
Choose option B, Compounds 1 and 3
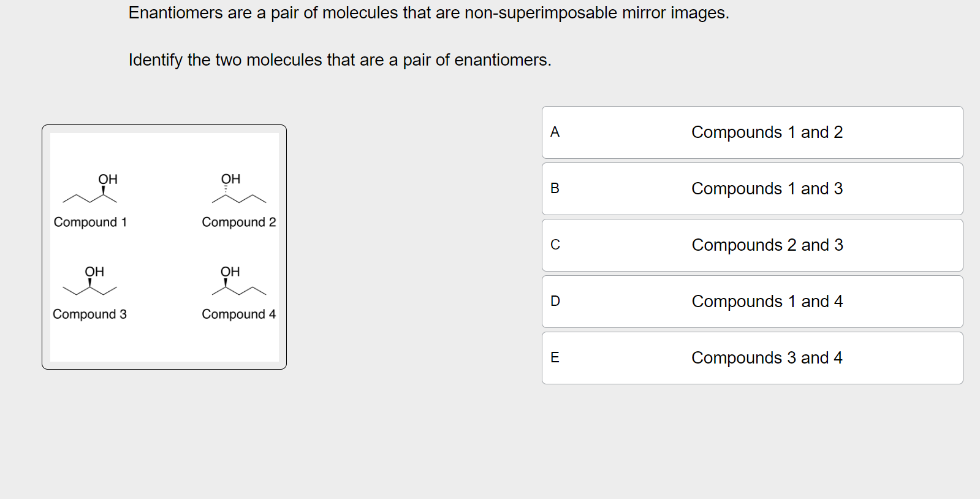pos(752,189)
